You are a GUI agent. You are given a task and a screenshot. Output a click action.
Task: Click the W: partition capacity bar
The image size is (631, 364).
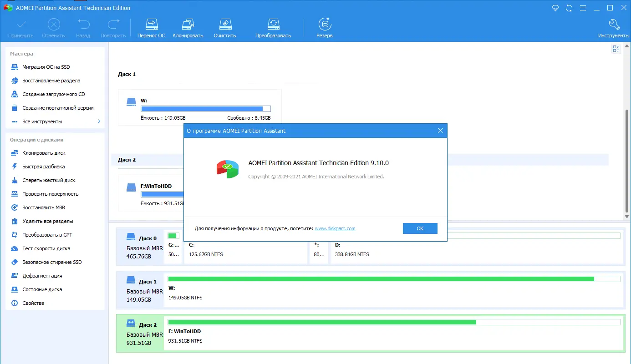(205, 108)
